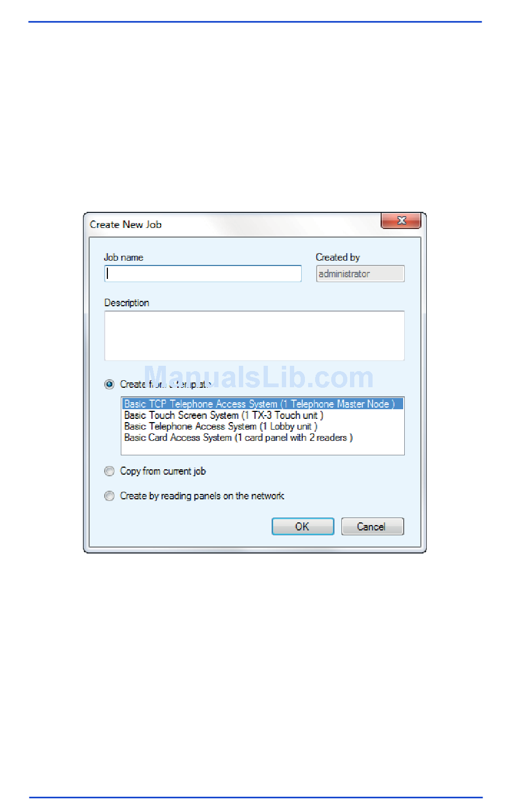Select the Copy from current job option
Screen dimensions: 510x812
pyautogui.click(x=110, y=471)
